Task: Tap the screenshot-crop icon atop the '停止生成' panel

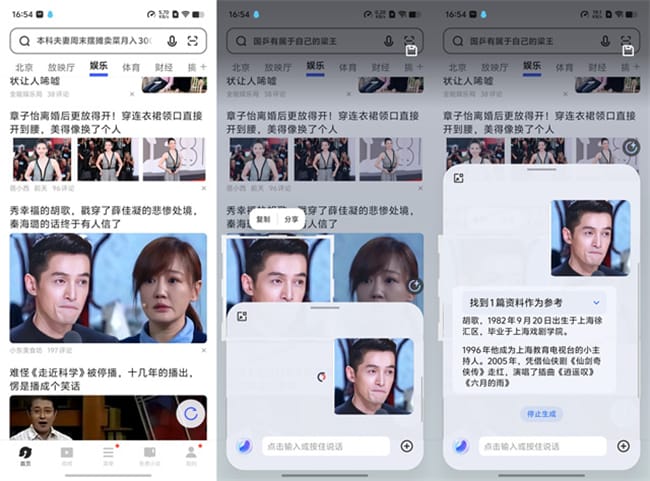Action: [x=458, y=178]
